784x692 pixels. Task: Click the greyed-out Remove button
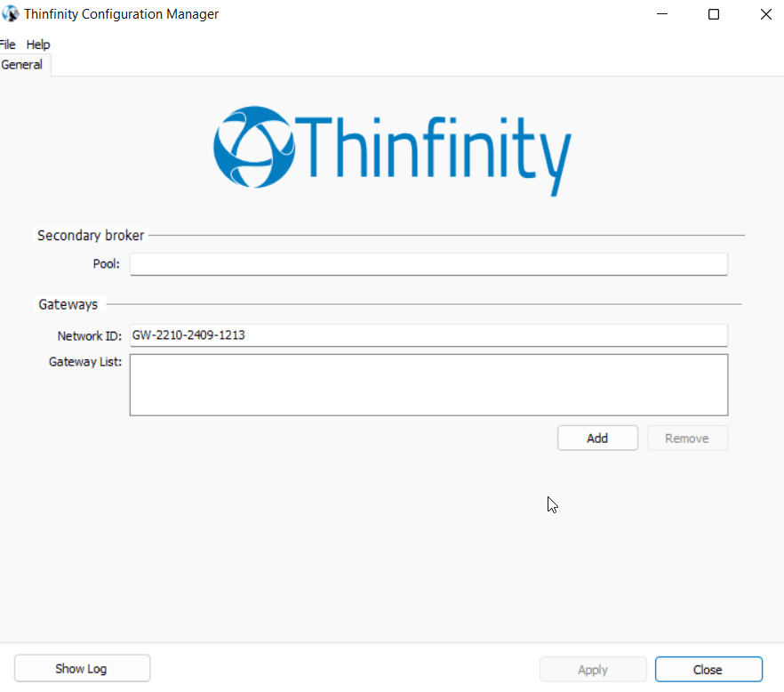pyautogui.click(x=687, y=439)
